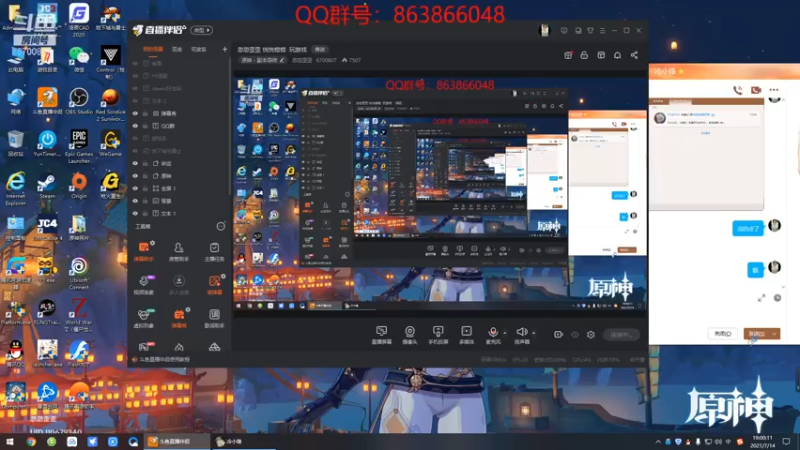
Task: Add a multimedia source from the toolbar
Action: point(466,335)
